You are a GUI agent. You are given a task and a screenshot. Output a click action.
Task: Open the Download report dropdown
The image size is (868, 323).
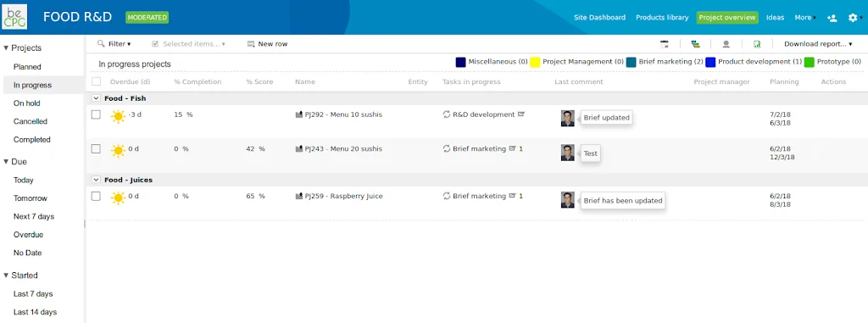click(818, 44)
